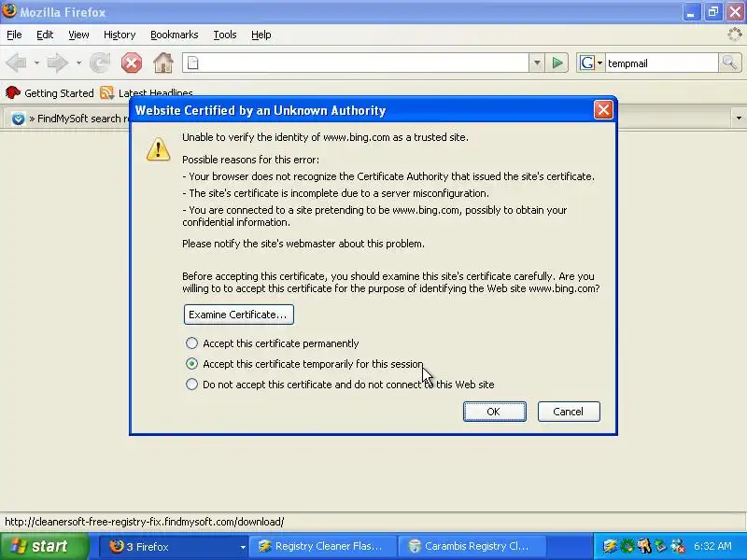Click the status bar findmysoft download URL
The image size is (747, 560).
pyautogui.click(x=145, y=522)
